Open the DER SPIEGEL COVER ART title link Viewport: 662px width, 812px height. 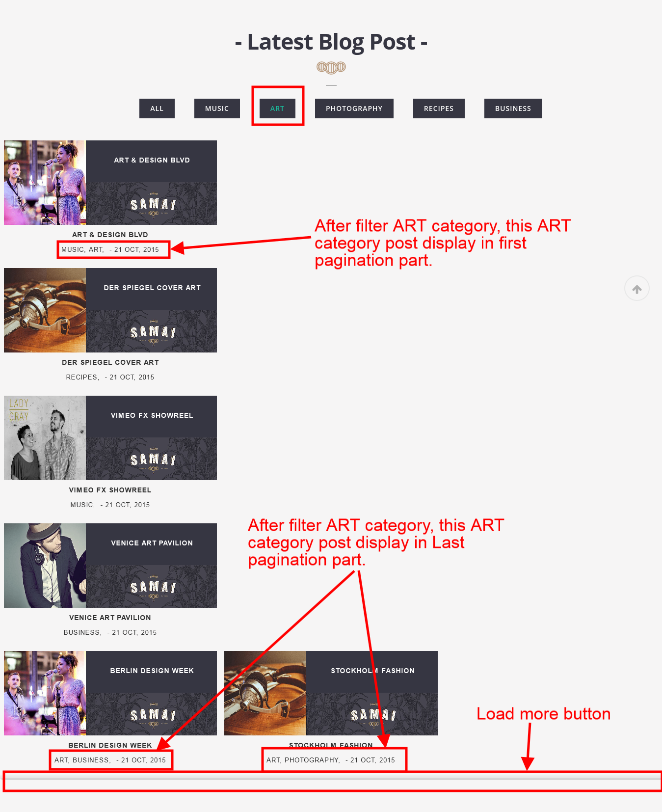[x=110, y=362]
